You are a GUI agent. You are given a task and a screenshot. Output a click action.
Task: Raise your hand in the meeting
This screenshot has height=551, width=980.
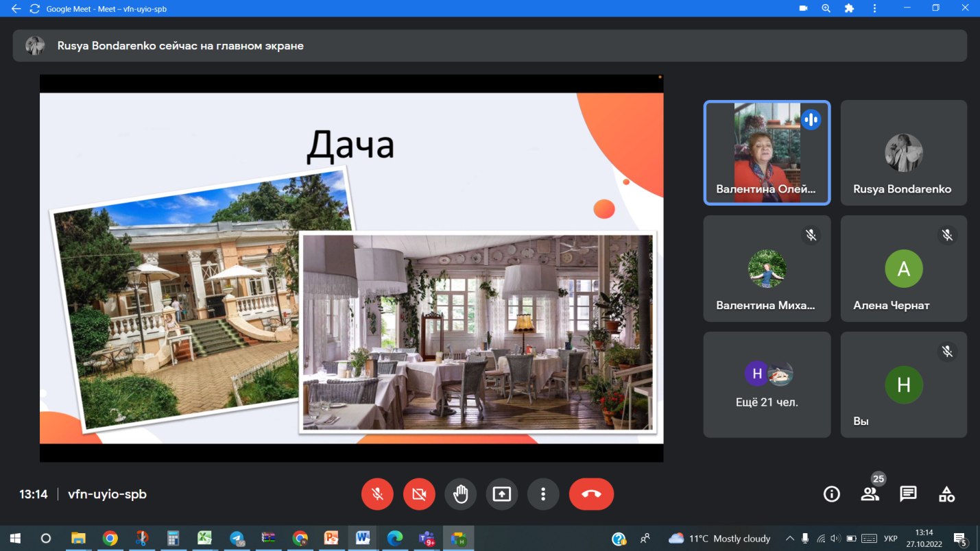pyautogui.click(x=460, y=494)
